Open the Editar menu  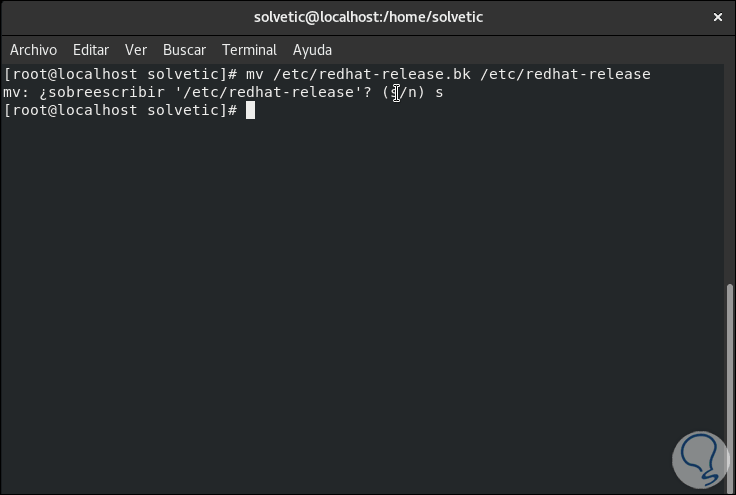tap(91, 50)
